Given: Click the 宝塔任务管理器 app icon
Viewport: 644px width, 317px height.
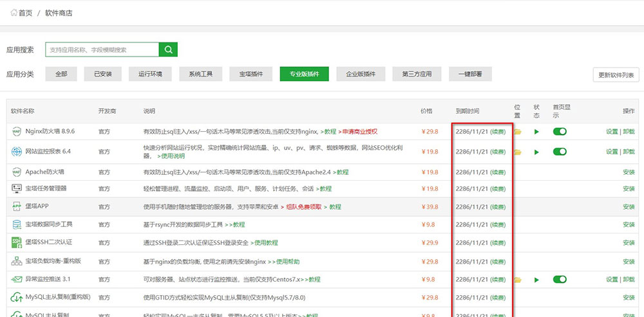Looking at the screenshot, I should point(17,188).
